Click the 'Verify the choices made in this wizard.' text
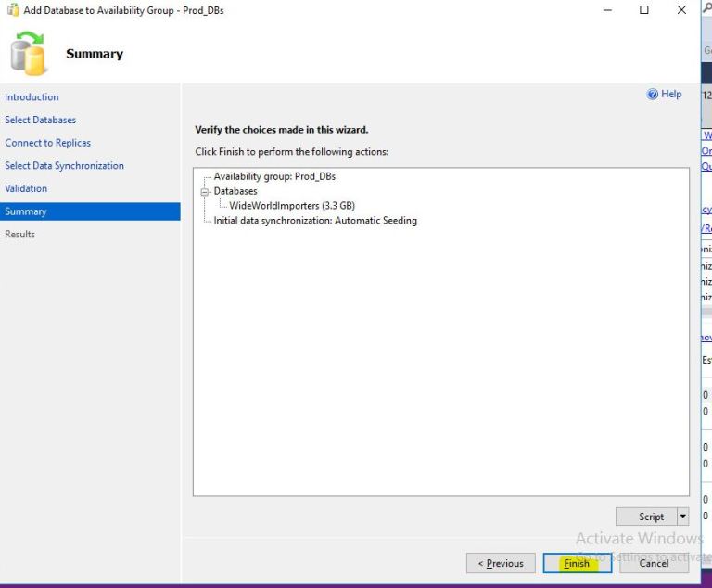The image size is (712, 588). [282, 130]
